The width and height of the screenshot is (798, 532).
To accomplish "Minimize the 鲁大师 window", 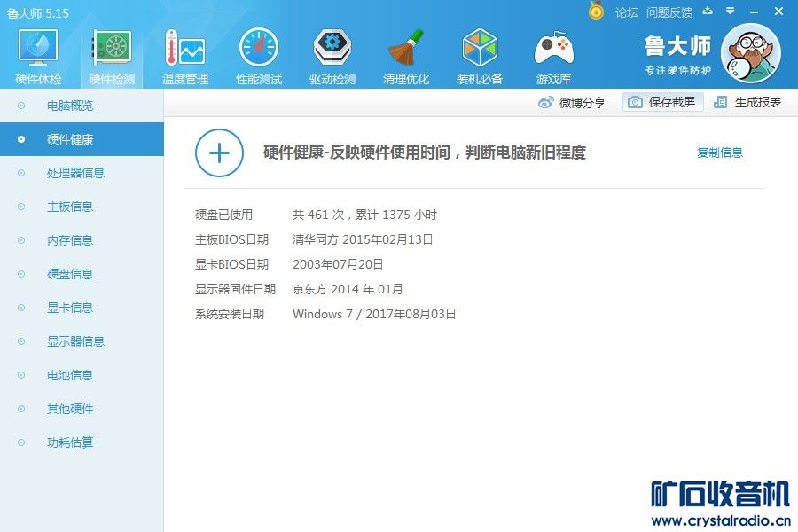I will pyautogui.click(x=755, y=12).
